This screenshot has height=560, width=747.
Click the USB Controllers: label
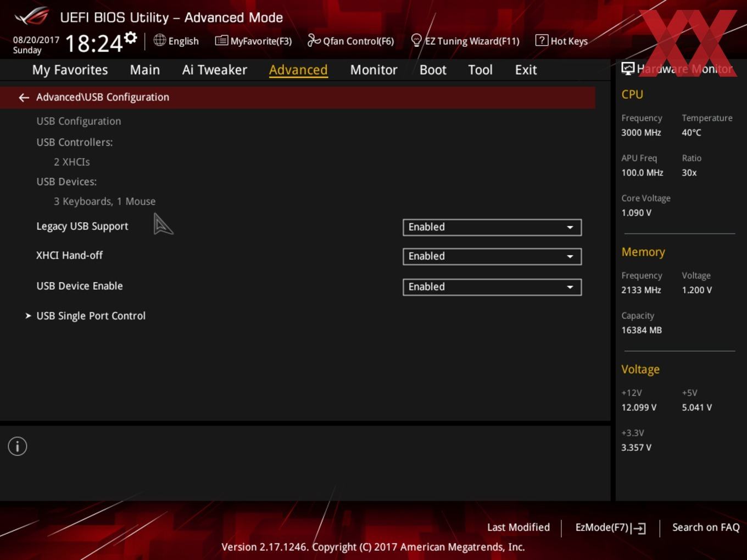pyautogui.click(x=75, y=142)
